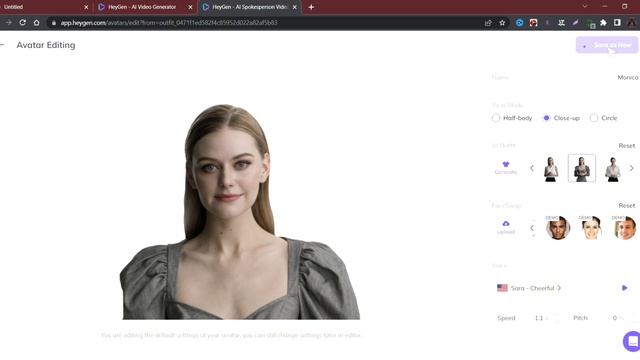This screenshot has width=640, height=360.
Task: Reload the current page
Action: click(x=22, y=23)
